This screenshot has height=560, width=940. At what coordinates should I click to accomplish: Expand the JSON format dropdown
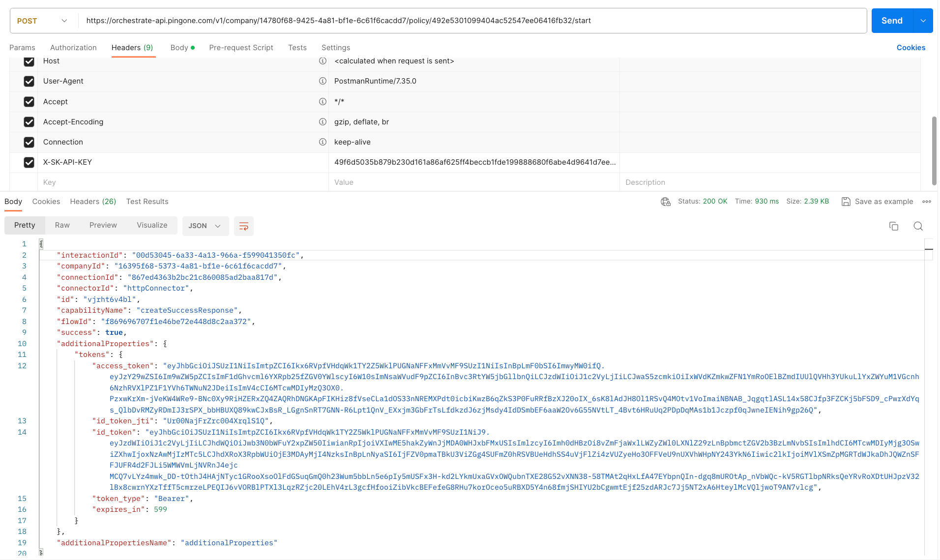coord(205,226)
